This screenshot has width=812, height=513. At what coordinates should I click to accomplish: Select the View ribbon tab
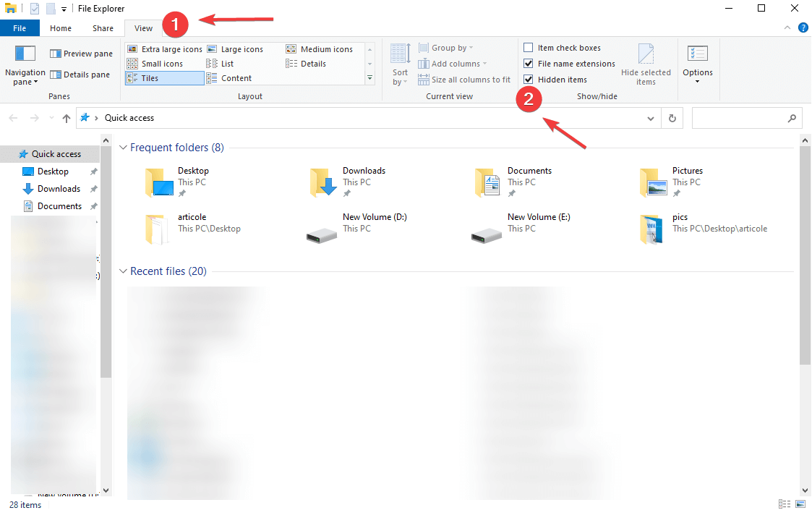[143, 28]
